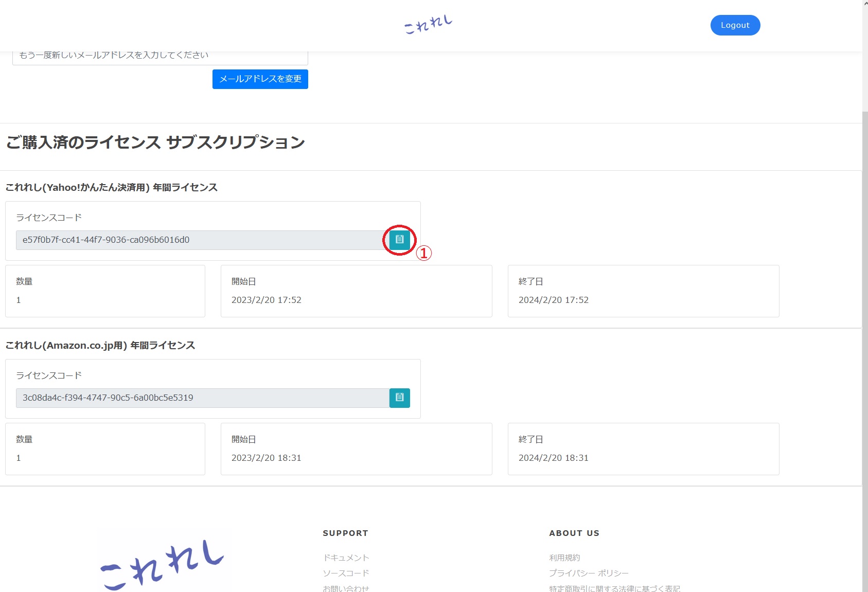Open the プライバシー ポリシー link

589,573
